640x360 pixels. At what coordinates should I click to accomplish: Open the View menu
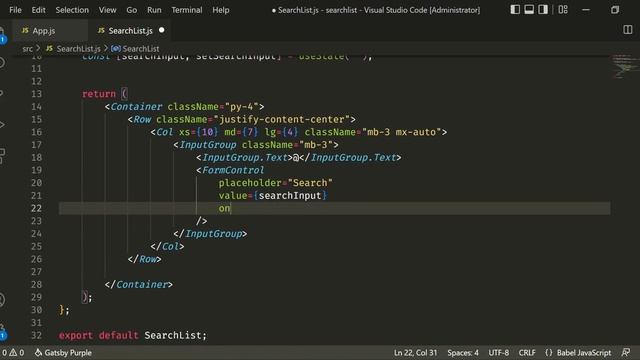(107, 10)
